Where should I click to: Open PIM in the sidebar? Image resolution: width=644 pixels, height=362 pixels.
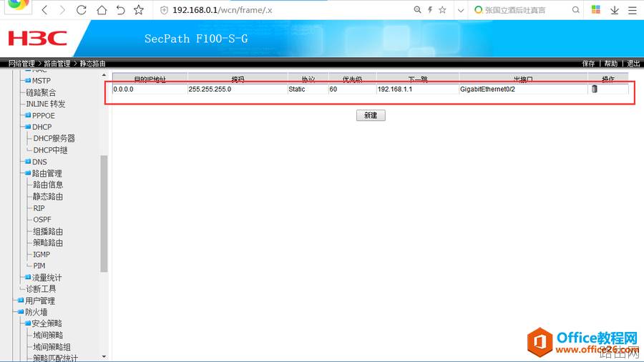click(39, 266)
